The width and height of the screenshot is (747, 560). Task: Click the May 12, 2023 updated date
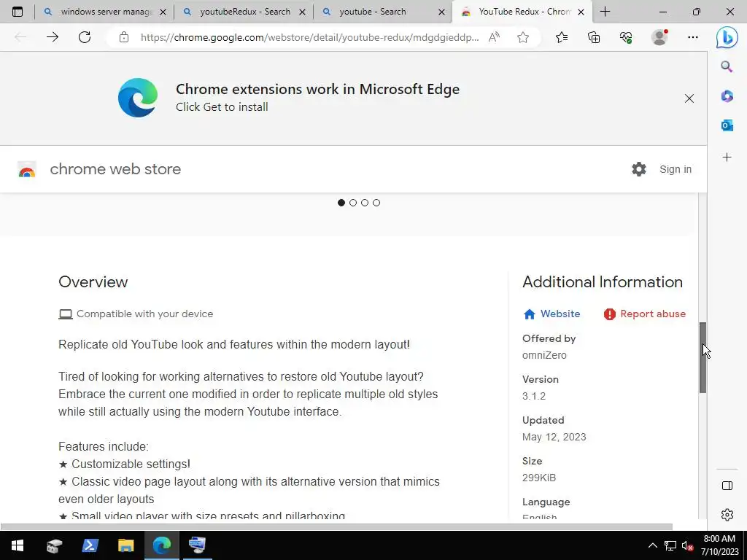tap(554, 437)
